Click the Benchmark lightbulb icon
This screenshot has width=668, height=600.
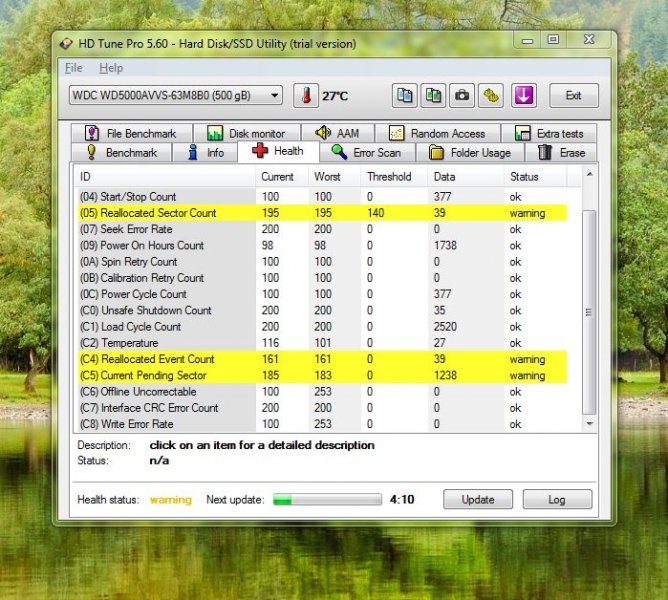[x=91, y=152]
